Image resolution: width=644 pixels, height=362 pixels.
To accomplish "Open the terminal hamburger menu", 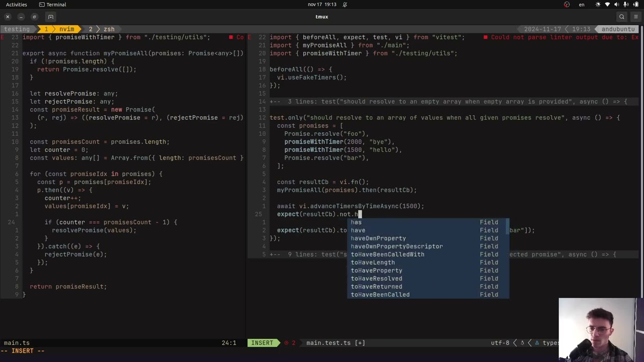I will pos(636,17).
